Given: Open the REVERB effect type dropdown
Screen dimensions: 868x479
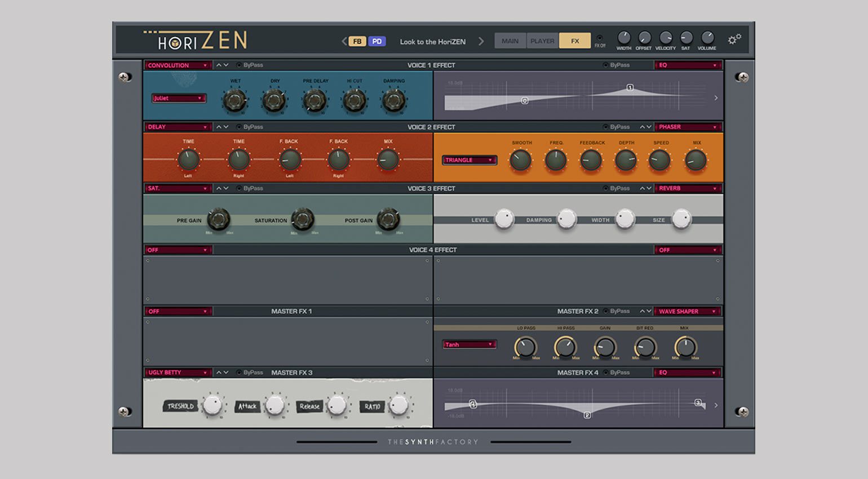Looking at the screenshot, I should point(688,188).
